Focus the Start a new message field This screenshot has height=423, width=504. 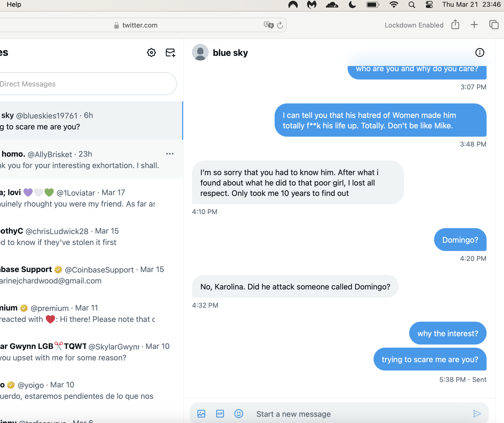[x=361, y=414]
